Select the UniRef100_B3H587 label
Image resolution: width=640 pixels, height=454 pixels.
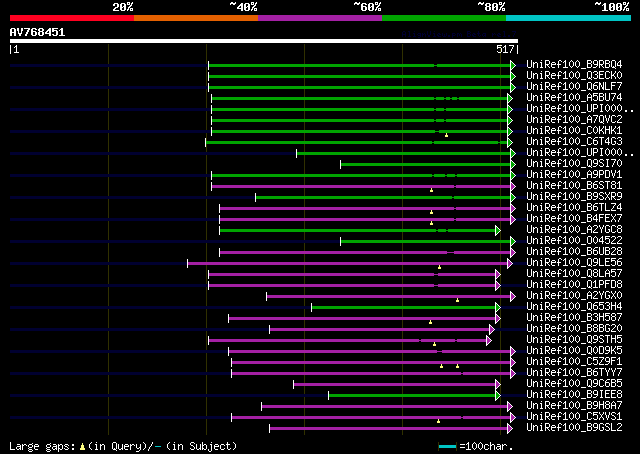point(574,318)
